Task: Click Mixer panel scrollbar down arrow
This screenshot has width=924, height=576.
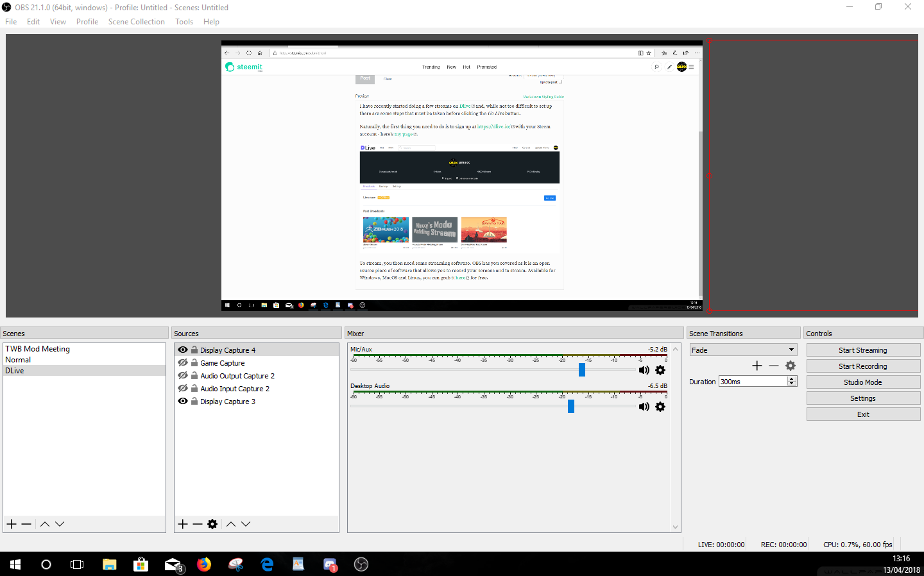Action: (x=675, y=527)
